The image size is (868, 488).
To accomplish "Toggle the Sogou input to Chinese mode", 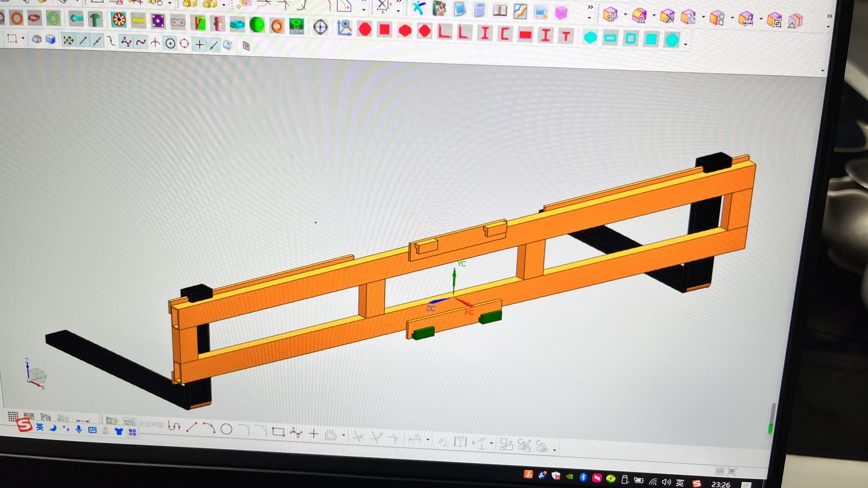I will coord(40,427).
